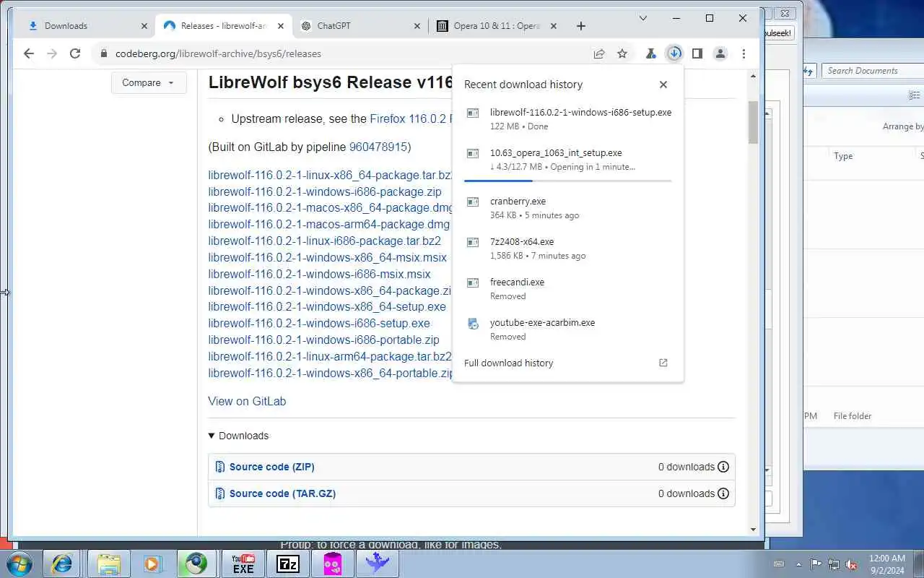Click the Type column header in Explorer
The width and height of the screenshot is (924, 578).
point(843,156)
